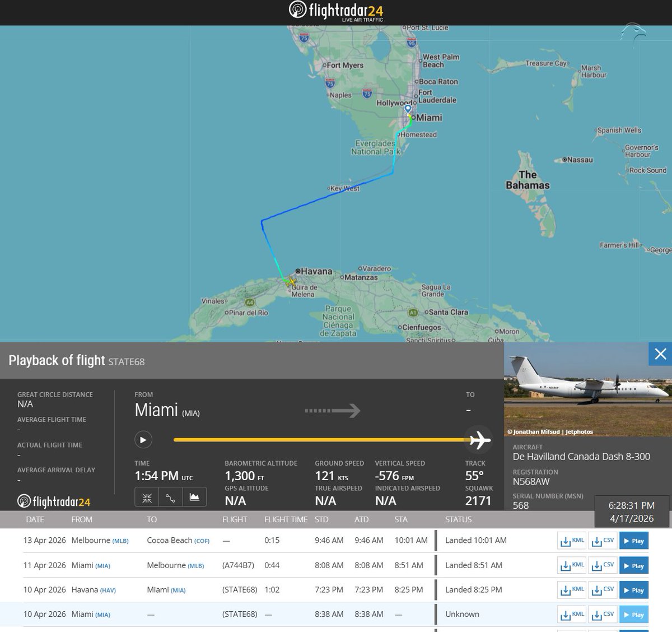The width and height of the screenshot is (672, 632).
Task: Play the 11 Apr Miami to Melbourne flight
Action: [633, 565]
